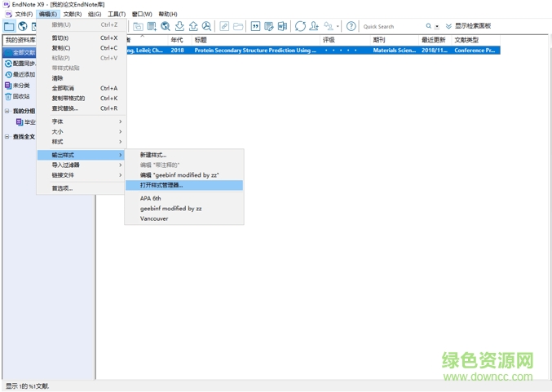Collapse the 我的分组 group tree

tap(7, 111)
